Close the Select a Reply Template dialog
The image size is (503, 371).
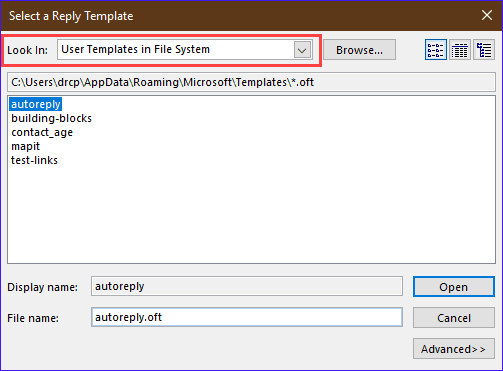pyautogui.click(x=487, y=15)
